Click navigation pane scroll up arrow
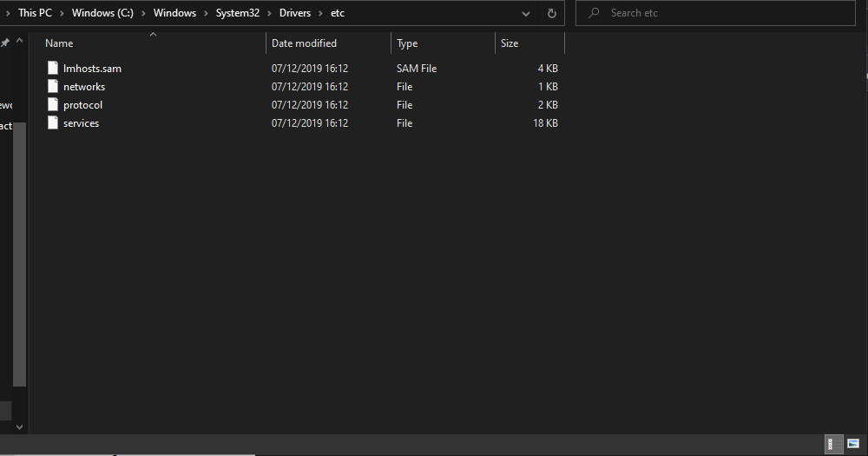 pyautogui.click(x=19, y=41)
